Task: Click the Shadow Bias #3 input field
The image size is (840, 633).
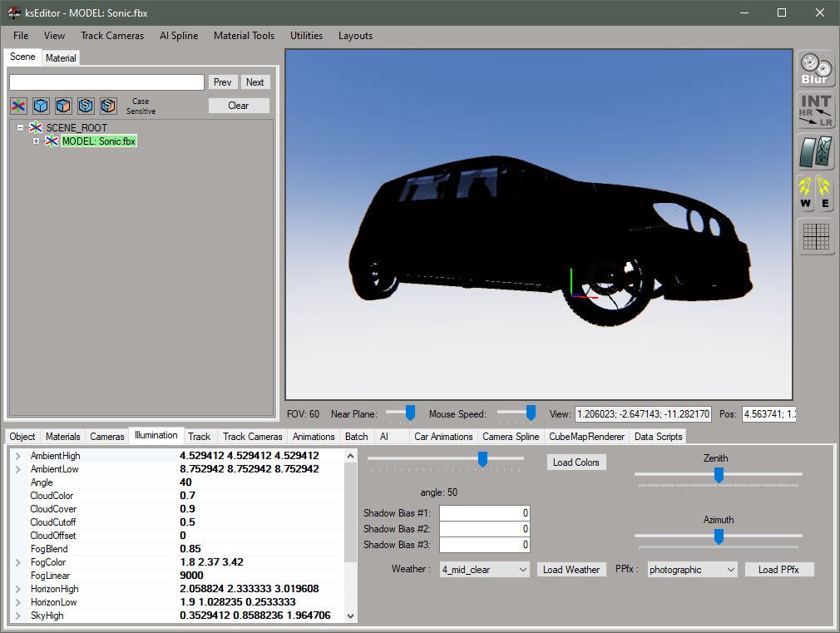Action: (x=485, y=545)
